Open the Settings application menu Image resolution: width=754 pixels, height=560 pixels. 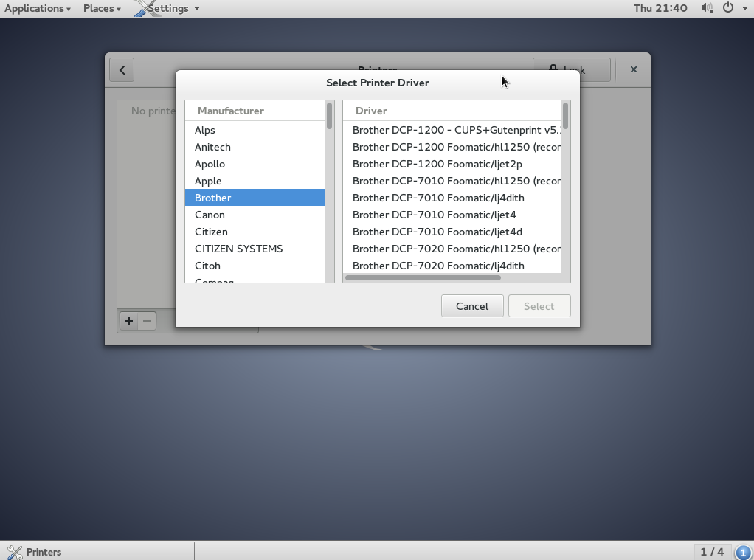click(167, 8)
